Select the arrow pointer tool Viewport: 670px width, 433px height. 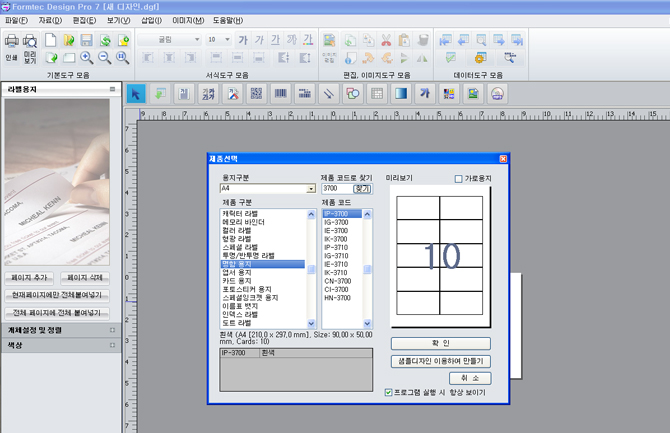tap(136, 94)
